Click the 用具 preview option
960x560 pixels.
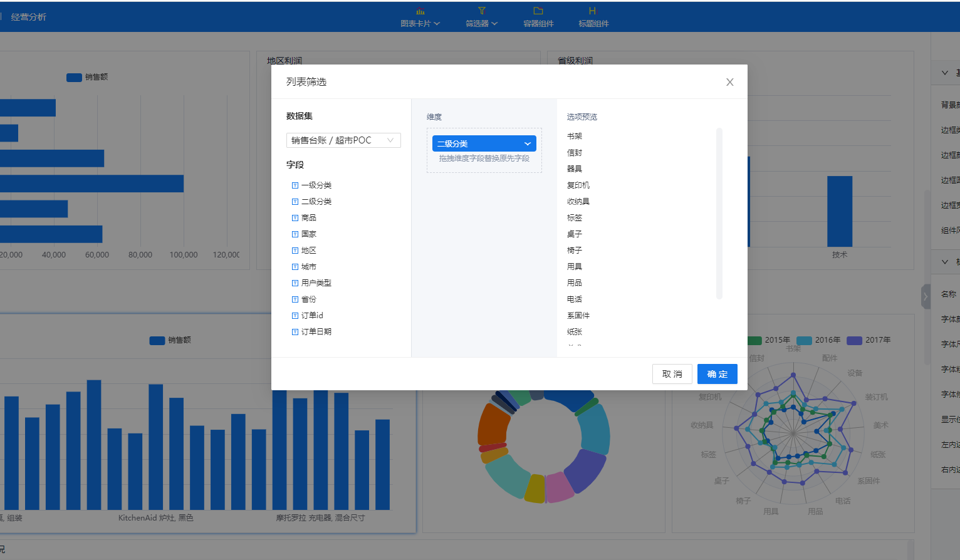[x=575, y=266]
